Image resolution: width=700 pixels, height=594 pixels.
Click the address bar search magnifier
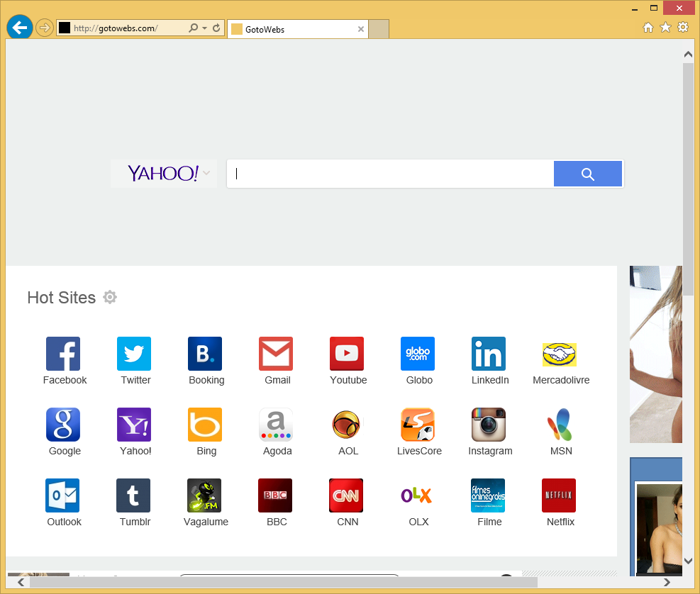pos(193,28)
